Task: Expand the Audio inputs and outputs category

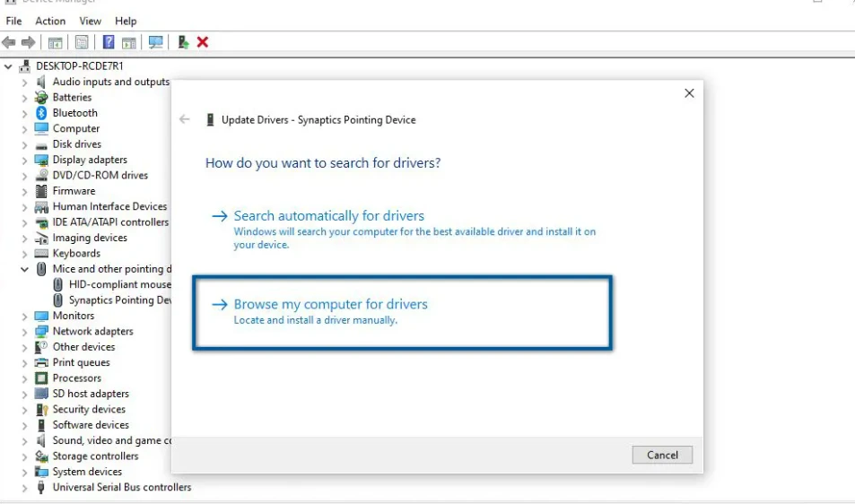Action: click(24, 83)
